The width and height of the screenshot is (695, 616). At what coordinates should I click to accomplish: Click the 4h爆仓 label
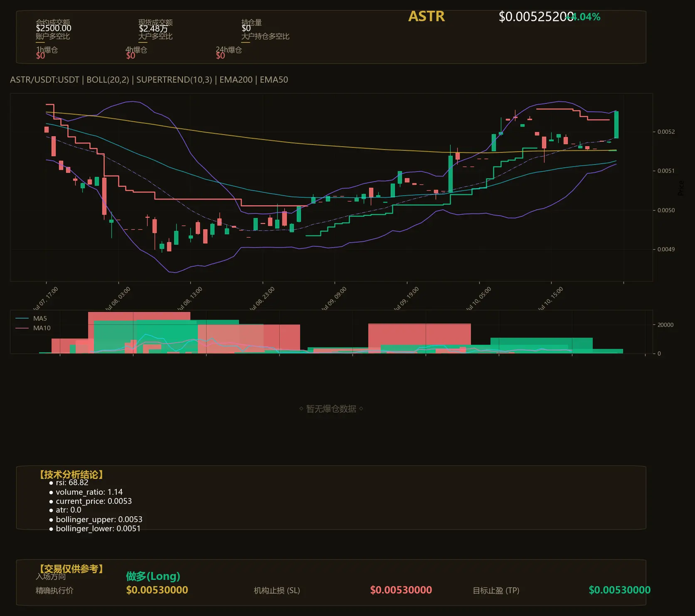point(136,49)
